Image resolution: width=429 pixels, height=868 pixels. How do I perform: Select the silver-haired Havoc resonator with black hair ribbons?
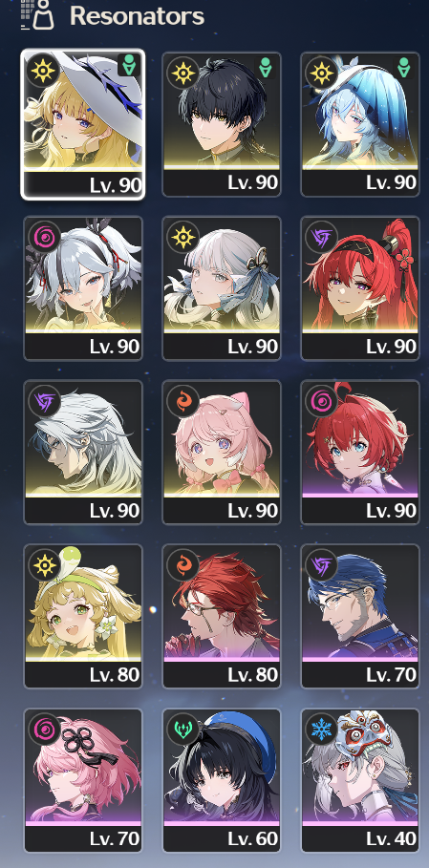pyautogui.click(x=83, y=287)
